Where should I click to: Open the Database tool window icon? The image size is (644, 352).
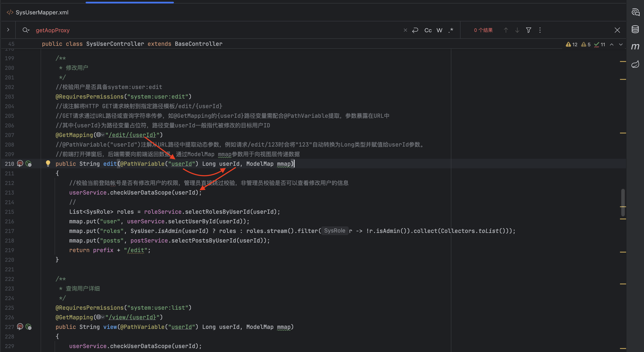[635, 29]
